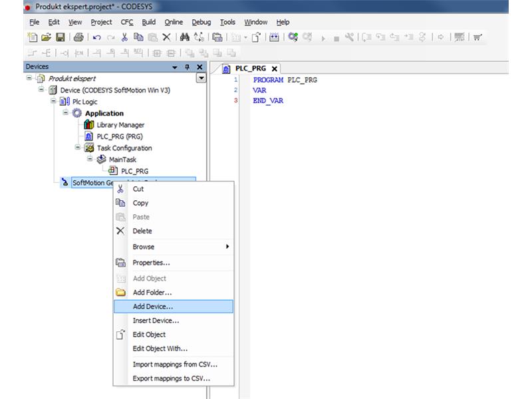Click the MainTask icon in device tree
This screenshot has height=399, width=532.
tap(102, 159)
